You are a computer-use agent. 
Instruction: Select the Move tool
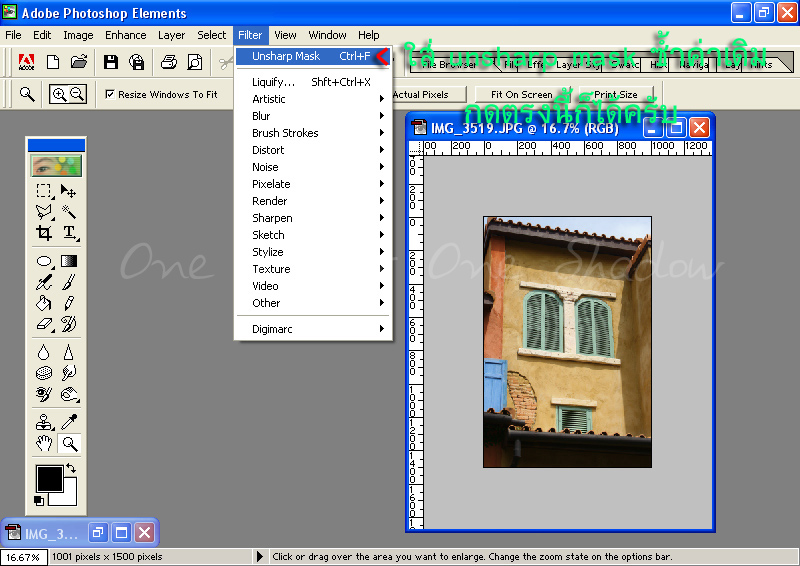(68, 191)
